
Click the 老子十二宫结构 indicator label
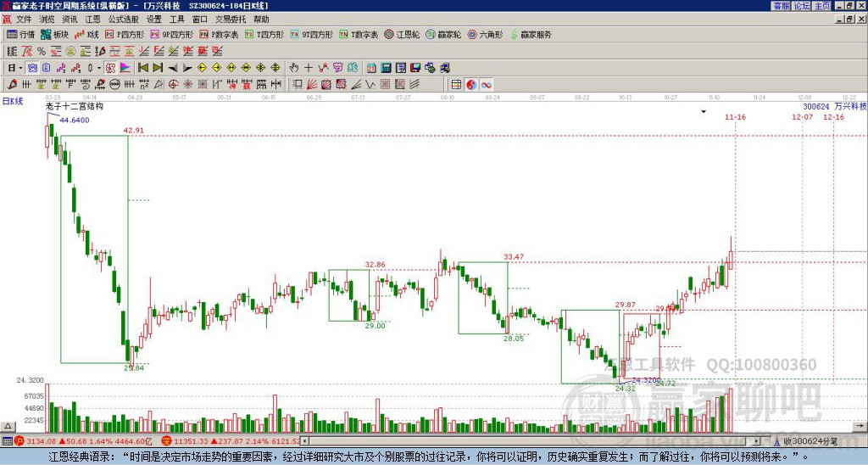point(75,106)
